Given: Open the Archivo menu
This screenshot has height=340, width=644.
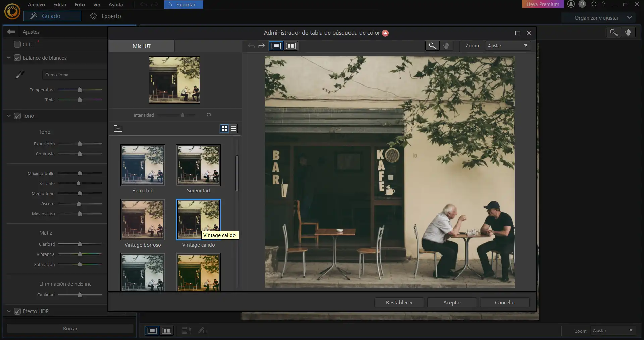Looking at the screenshot, I should [36, 5].
